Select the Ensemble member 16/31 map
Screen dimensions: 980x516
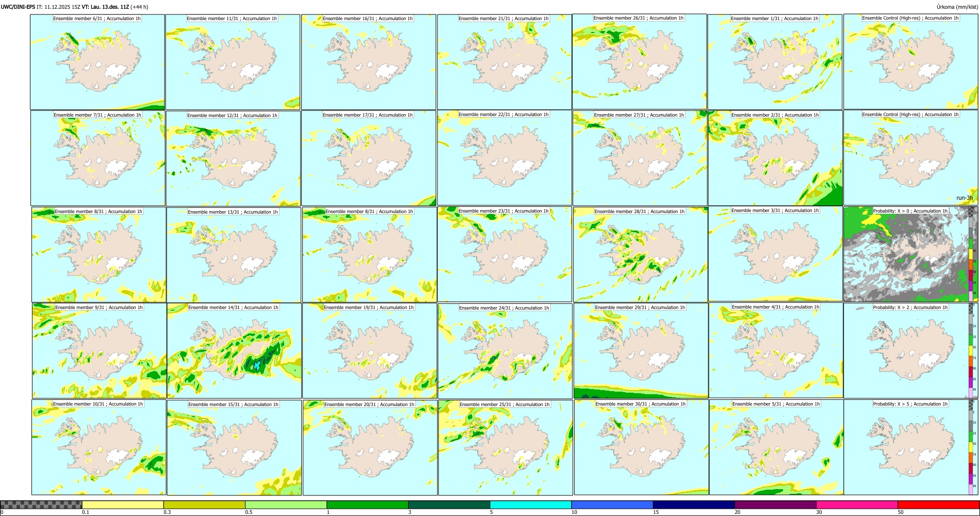(369, 62)
